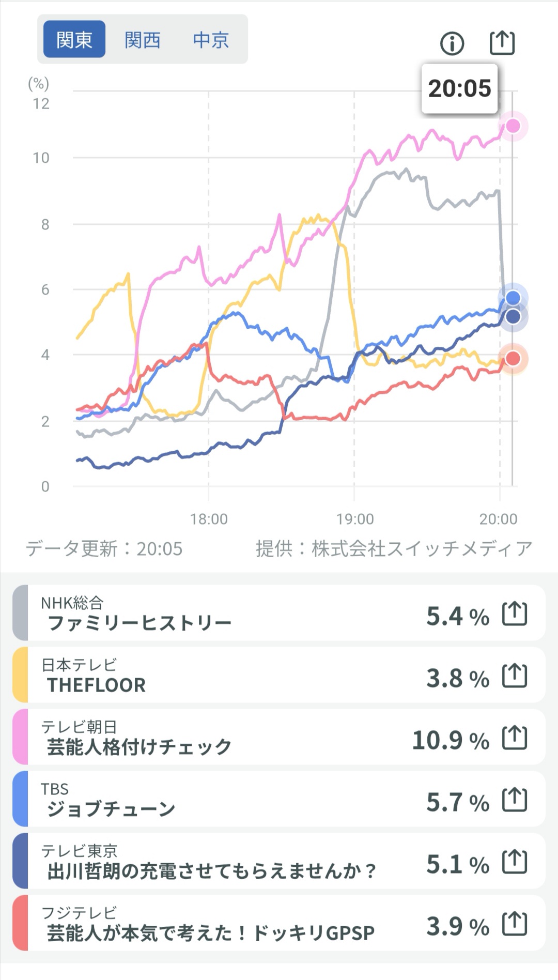Select the 関東 region tab

point(74,40)
